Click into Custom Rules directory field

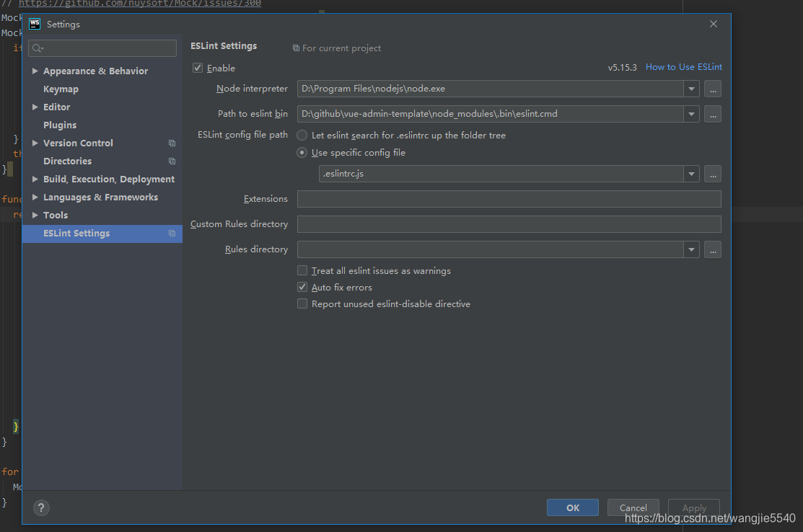(x=509, y=224)
